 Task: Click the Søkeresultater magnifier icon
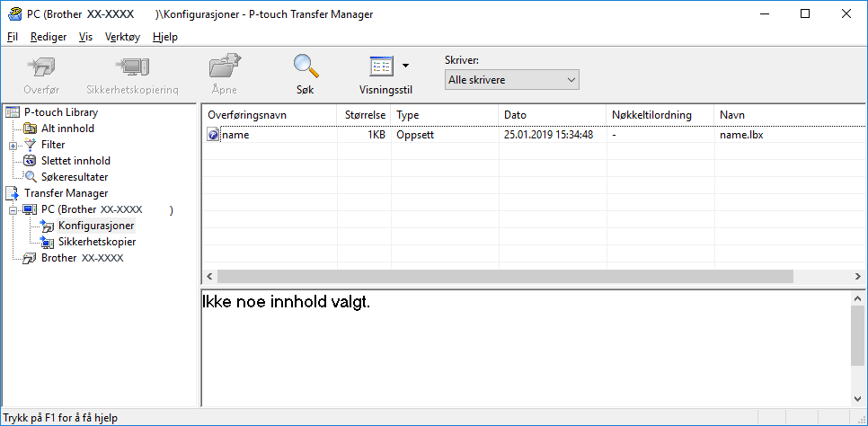(31, 177)
